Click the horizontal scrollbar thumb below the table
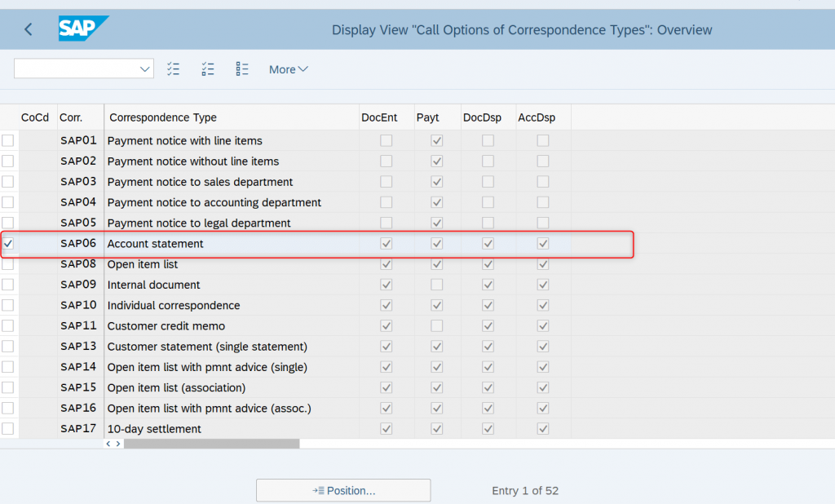 [x=212, y=444]
